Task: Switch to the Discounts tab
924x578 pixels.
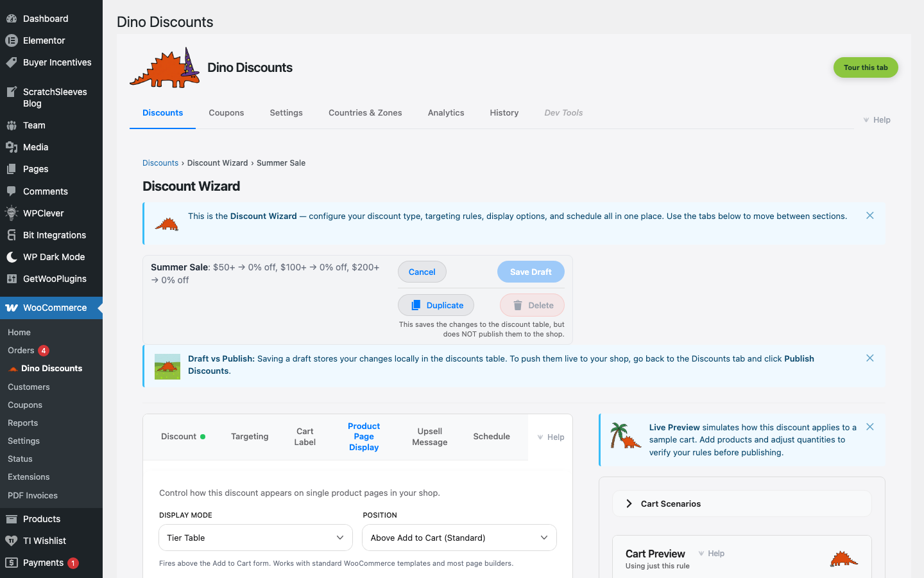Action: point(163,113)
